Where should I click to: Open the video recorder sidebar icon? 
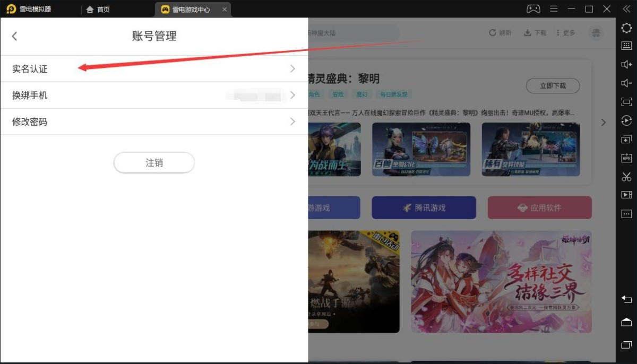pyautogui.click(x=626, y=195)
